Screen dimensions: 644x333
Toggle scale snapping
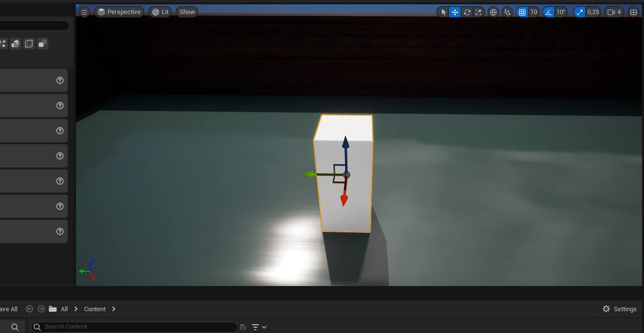tap(579, 12)
